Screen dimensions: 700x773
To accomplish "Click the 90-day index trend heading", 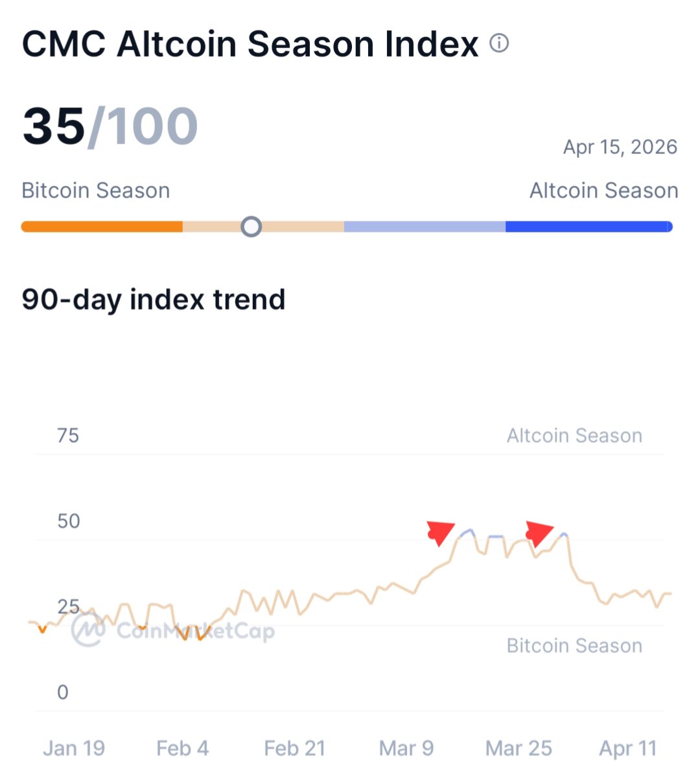I will [x=154, y=300].
